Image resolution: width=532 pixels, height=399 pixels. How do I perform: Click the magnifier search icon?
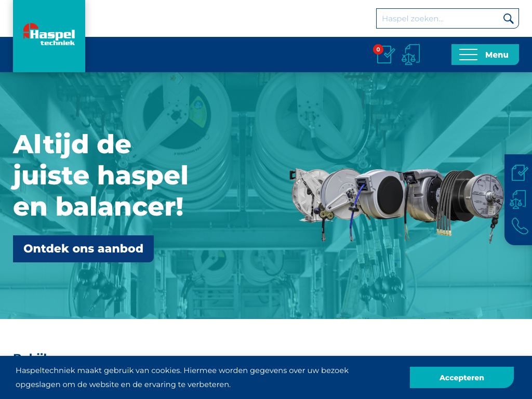pos(508,19)
